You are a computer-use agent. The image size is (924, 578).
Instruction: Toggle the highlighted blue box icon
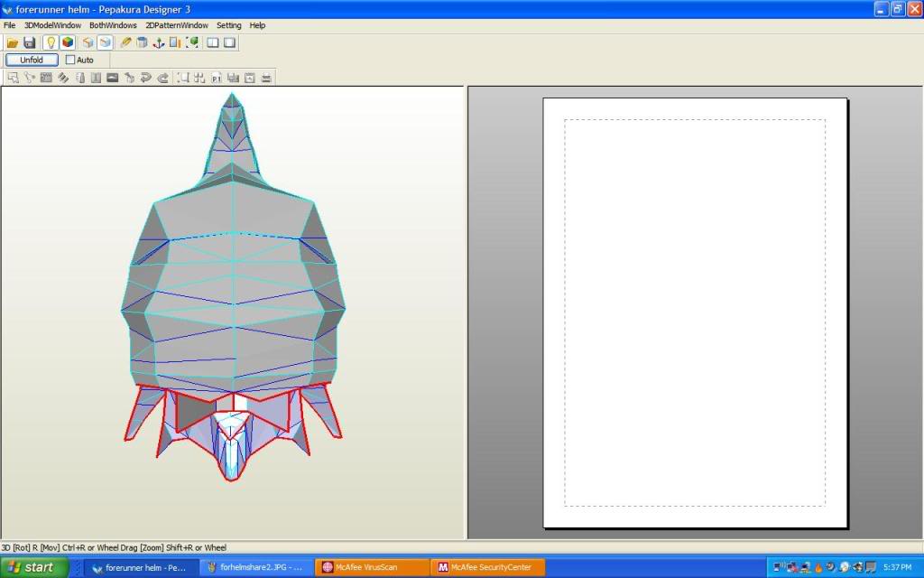pos(105,42)
